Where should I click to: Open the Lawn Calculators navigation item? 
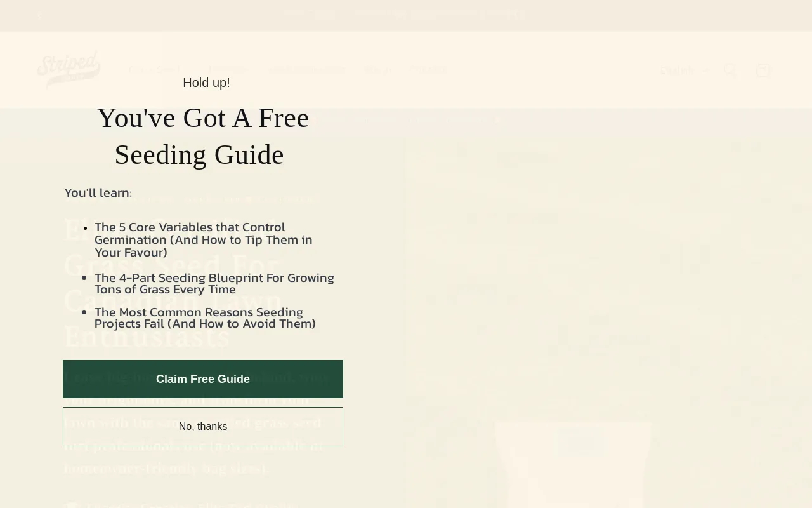click(306, 70)
